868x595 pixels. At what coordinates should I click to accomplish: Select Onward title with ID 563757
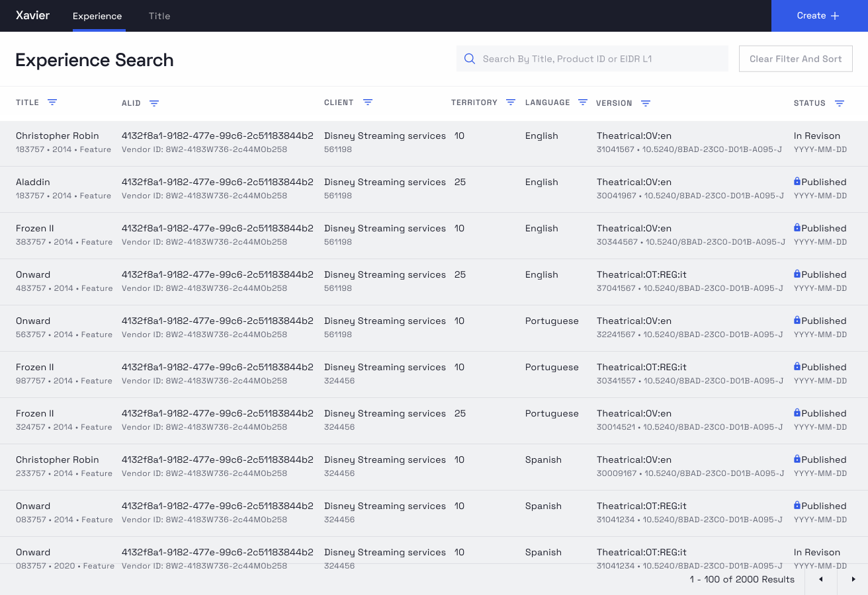click(x=33, y=321)
